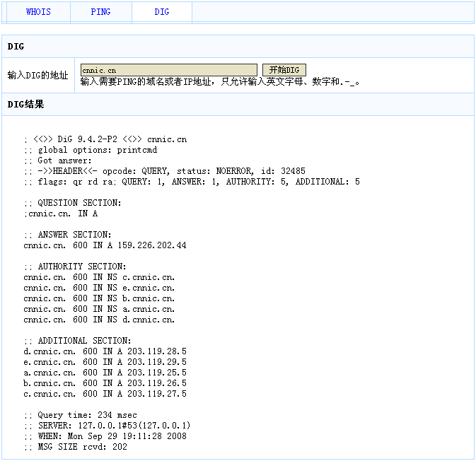Click the MSG SIZE rcvd line
476x461 pixels.
point(75,447)
